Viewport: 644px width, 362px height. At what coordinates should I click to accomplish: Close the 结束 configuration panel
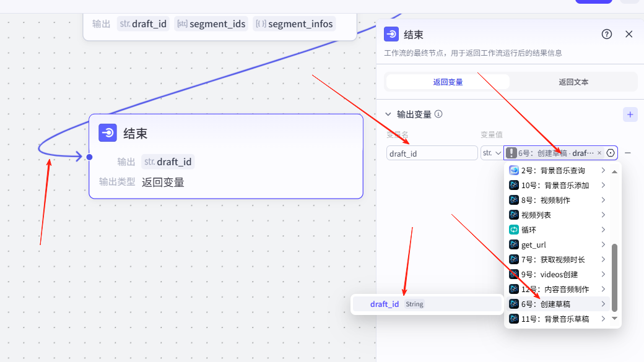[629, 34]
